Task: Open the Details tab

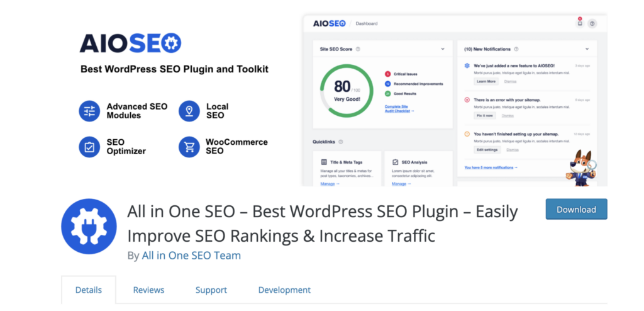Action: pyautogui.click(x=88, y=290)
